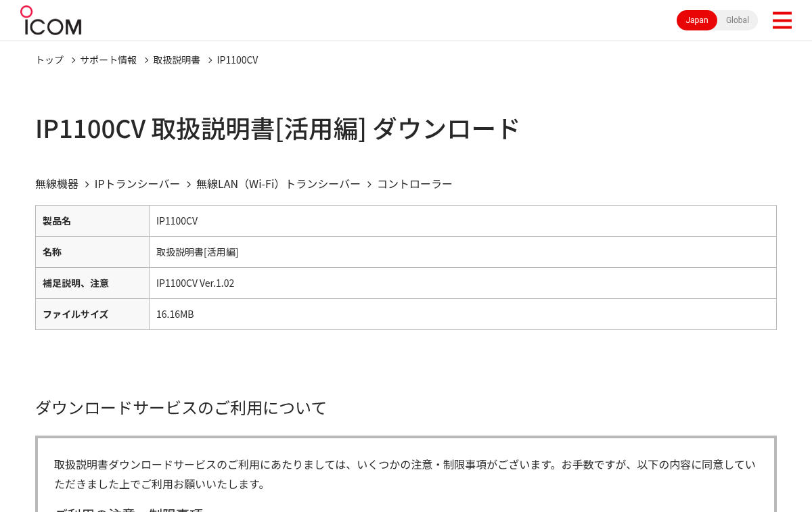Open サポート情報 breadcrumb link
The width and height of the screenshot is (812, 512).
pos(108,60)
